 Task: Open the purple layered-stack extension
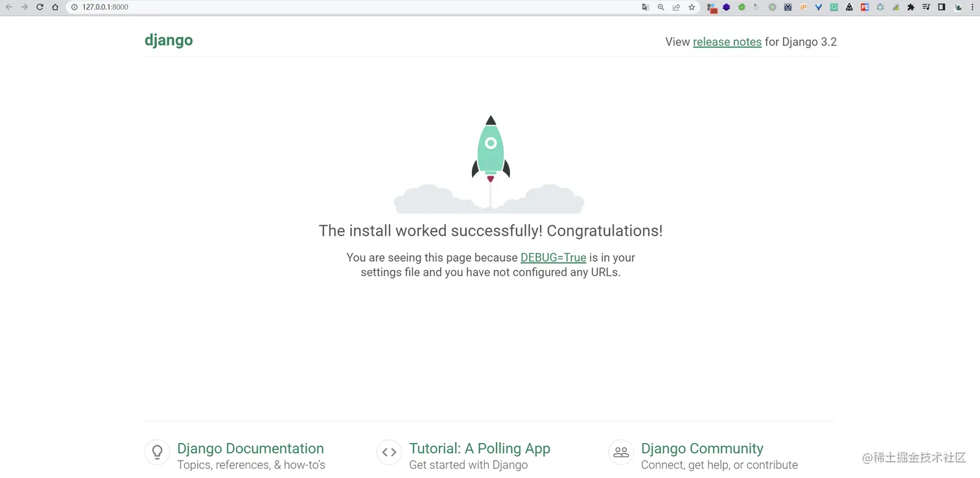pos(727,7)
